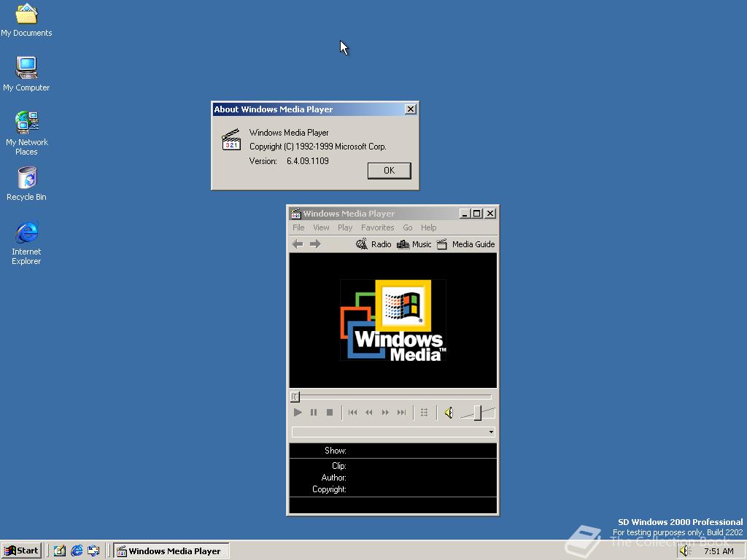Click the Windows Media Player taskbar button
This screenshot has width=747, height=560.
[171, 551]
